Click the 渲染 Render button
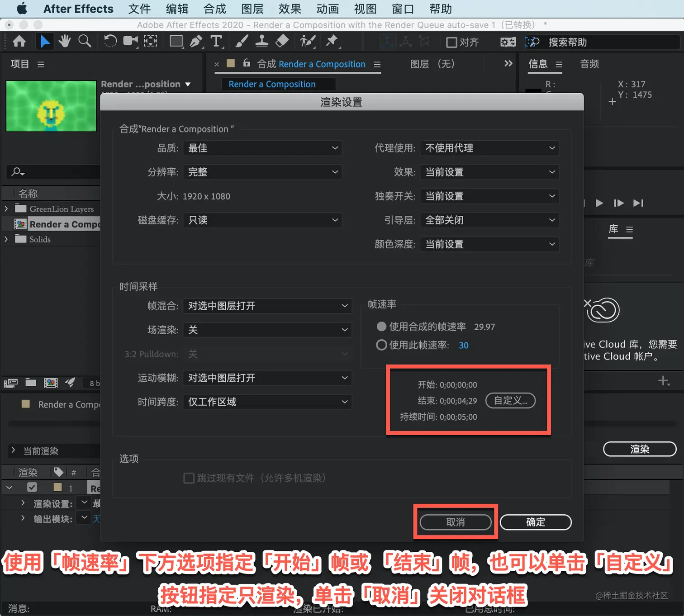The width and height of the screenshot is (684, 616). click(640, 449)
